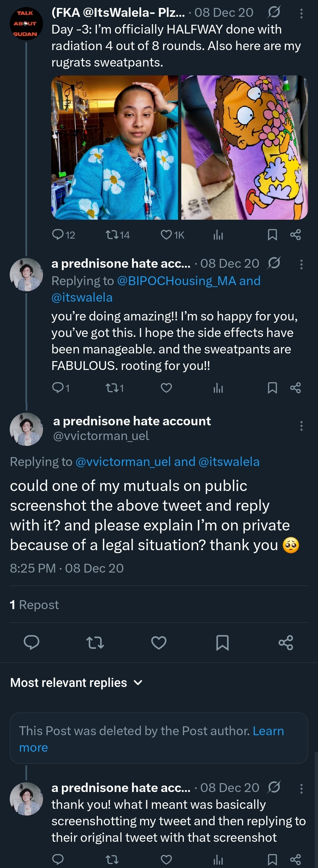Open replies on the first tweet with 12 comments

click(x=63, y=235)
